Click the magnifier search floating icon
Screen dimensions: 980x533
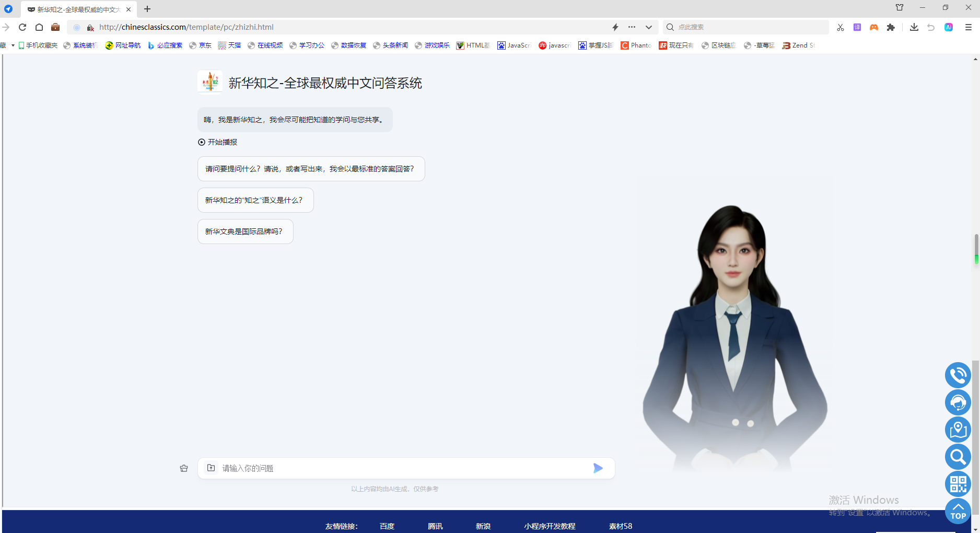coord(958,457)
